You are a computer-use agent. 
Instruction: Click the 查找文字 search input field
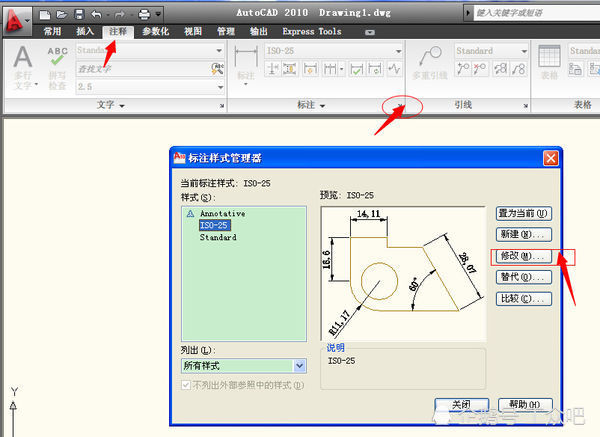pos(143,69)
